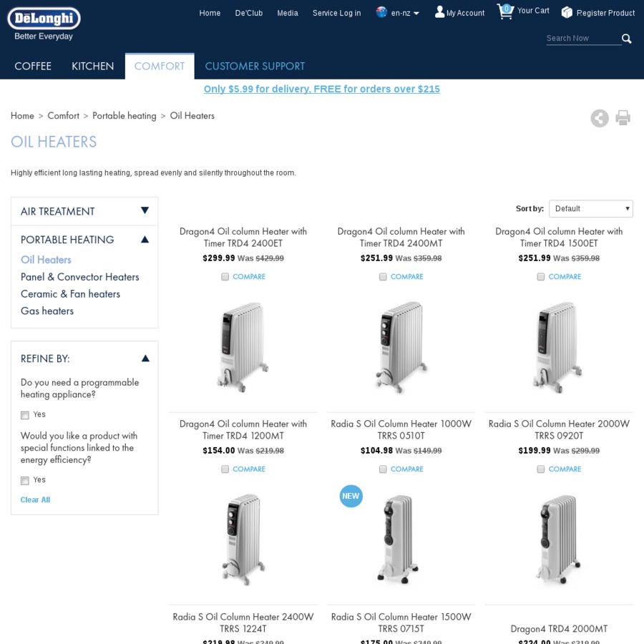Click the search magnifier icon
The image size is (644, 644).
click(627, 39)
